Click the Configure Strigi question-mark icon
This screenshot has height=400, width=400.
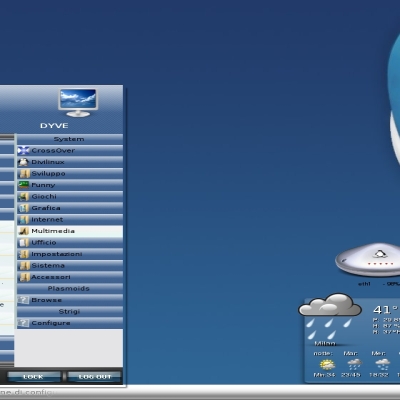tap(23, 323)
